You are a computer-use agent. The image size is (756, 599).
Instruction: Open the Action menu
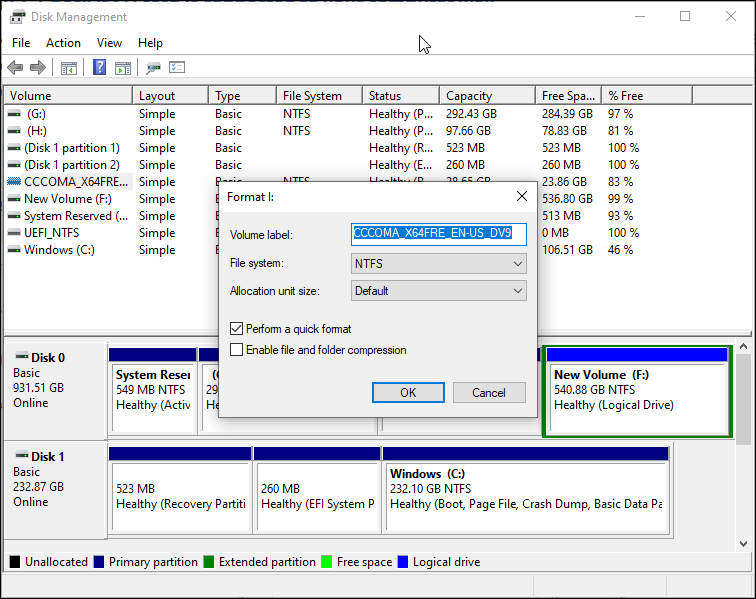coord(63,43)
